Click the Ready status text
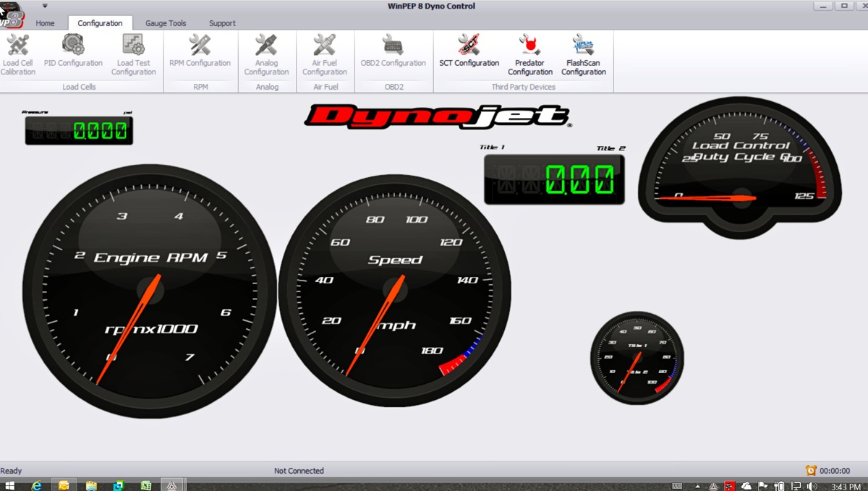Viewport: 868px width, 491px height. (x=11, y=471)
